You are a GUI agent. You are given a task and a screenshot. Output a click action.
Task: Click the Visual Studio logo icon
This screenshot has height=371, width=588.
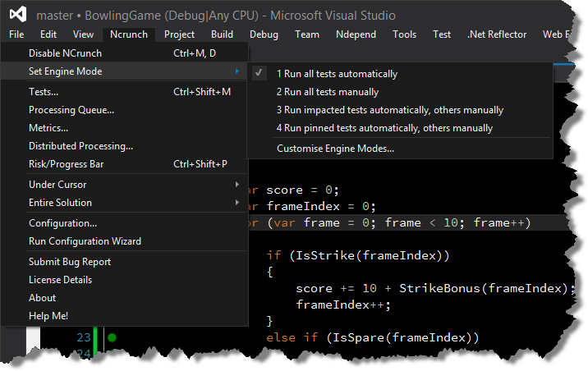(18, 15)
